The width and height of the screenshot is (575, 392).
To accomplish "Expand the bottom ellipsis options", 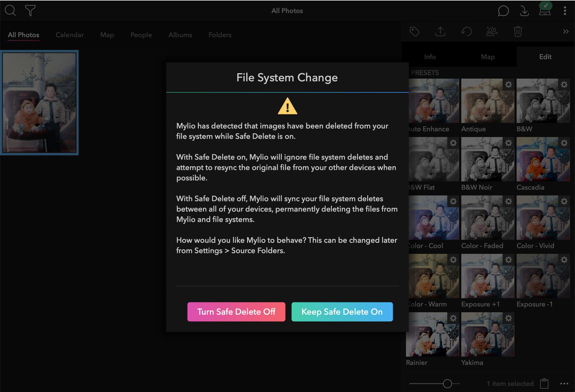I will 564,384.
